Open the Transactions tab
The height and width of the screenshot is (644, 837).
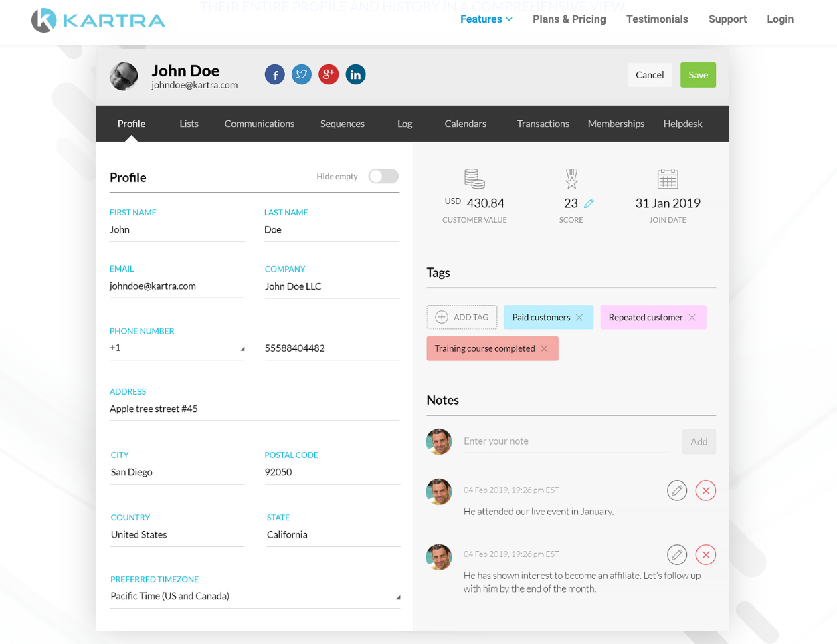pos(543,124)
